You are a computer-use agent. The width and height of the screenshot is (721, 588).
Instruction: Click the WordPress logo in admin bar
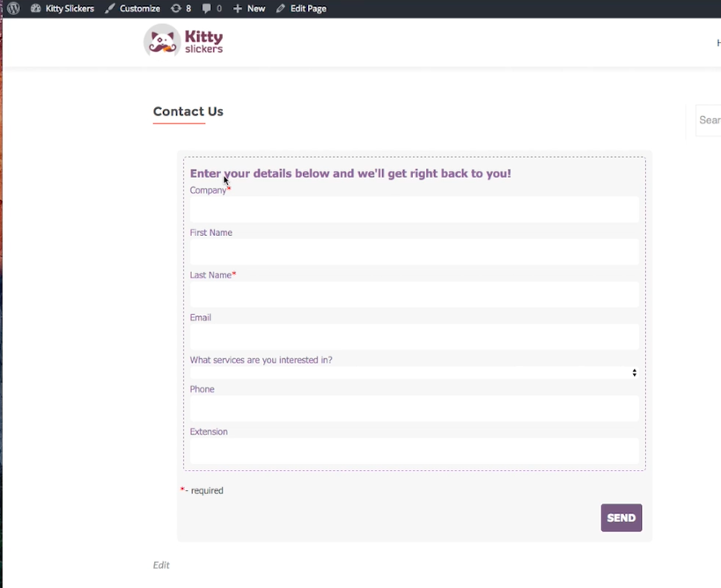13,8
